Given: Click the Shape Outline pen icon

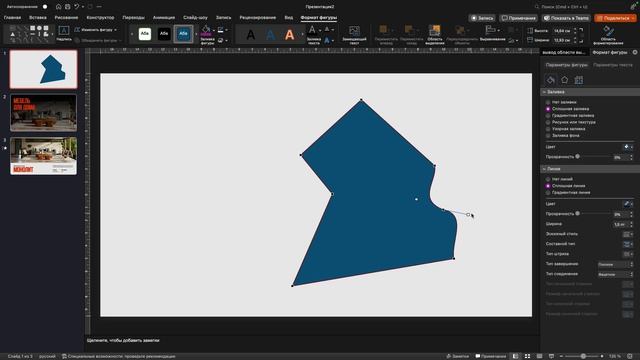Looking at the screenshot, I should (221, 30).
